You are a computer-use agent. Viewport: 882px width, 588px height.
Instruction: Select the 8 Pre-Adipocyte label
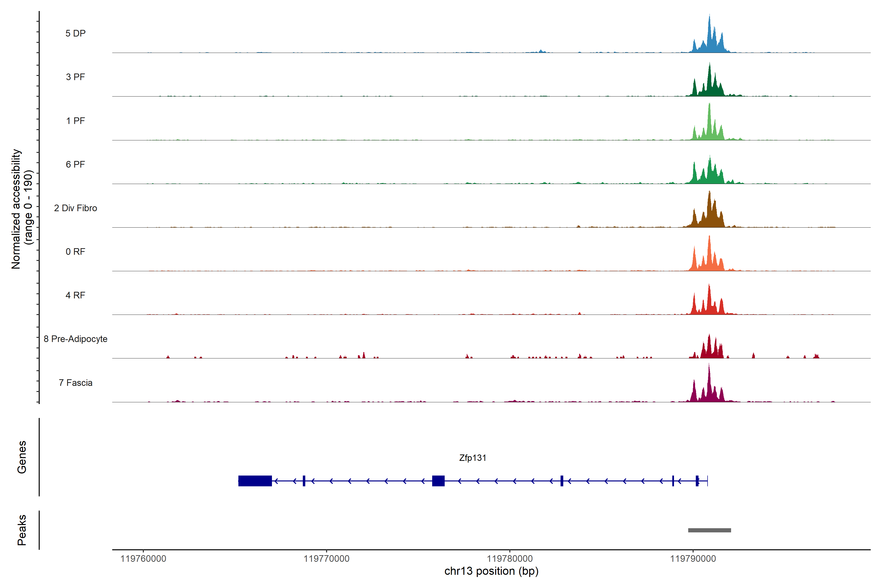pyautogui.click(x=75, y=339)
